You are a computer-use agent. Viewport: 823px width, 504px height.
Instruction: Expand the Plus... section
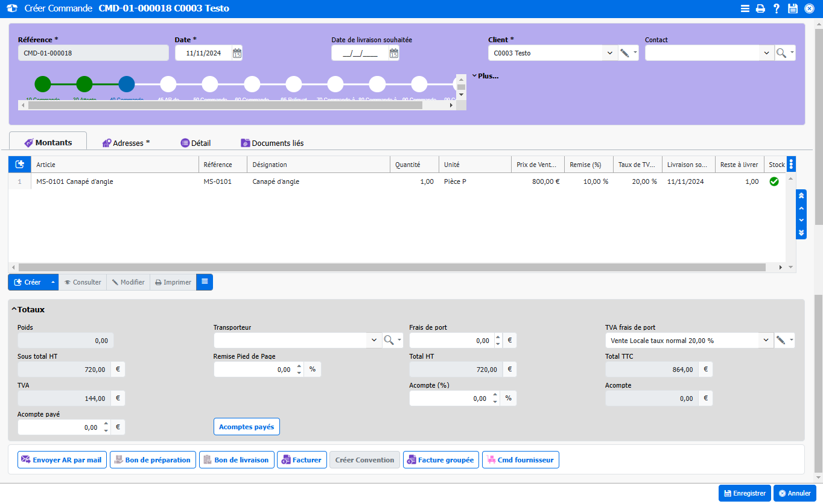point(485,76)
